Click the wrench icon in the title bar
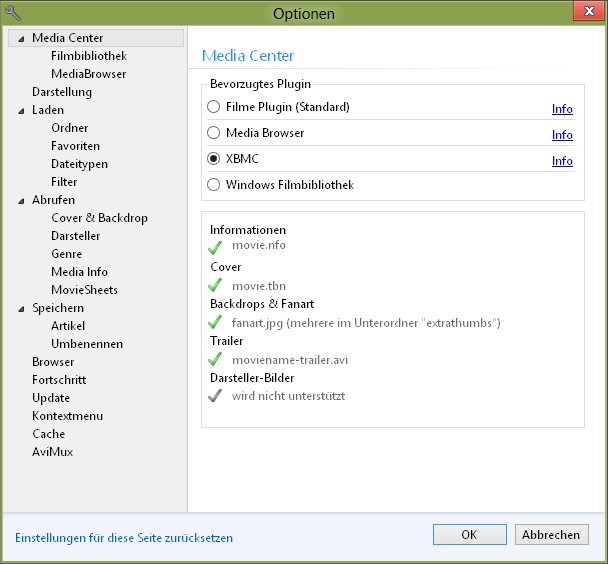Image resolution: width=608 pixels, height=564 pixels. (x=13, y=13)
